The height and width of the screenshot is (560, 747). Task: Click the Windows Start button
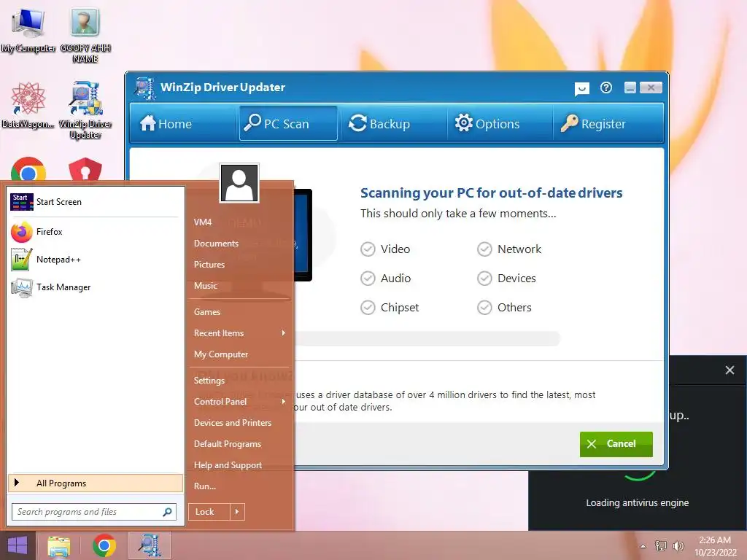tap(18, 545)
